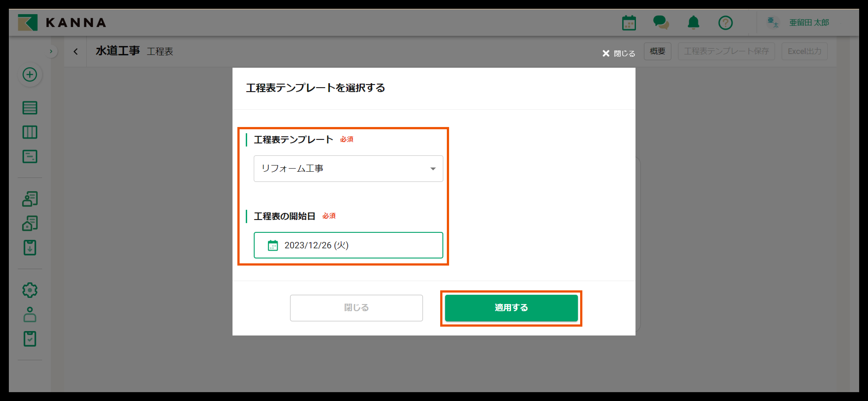Screen dimensions: 868x401
Task: Expand the sidebar with small chevron
Action: (51, 52)
